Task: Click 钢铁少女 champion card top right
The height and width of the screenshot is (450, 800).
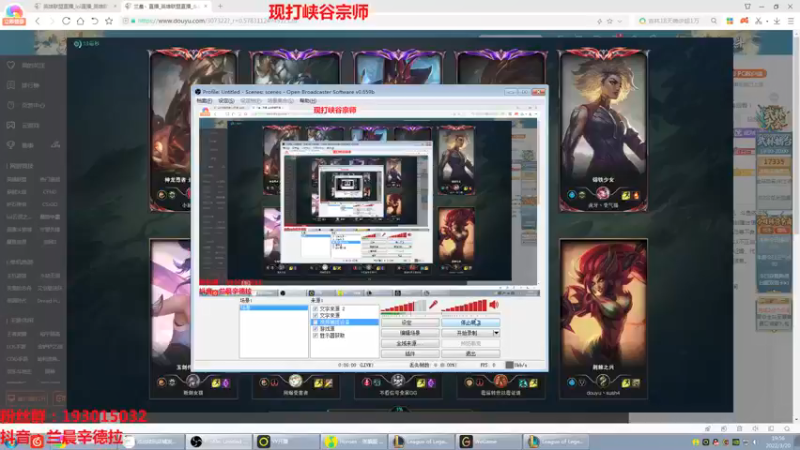Action: coord(603,131)
